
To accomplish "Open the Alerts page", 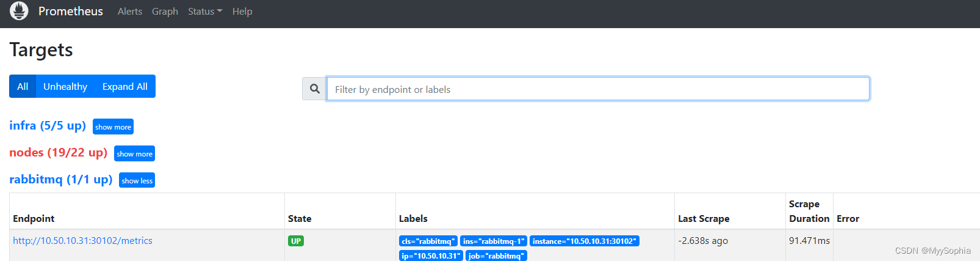I will pos(130,12).
